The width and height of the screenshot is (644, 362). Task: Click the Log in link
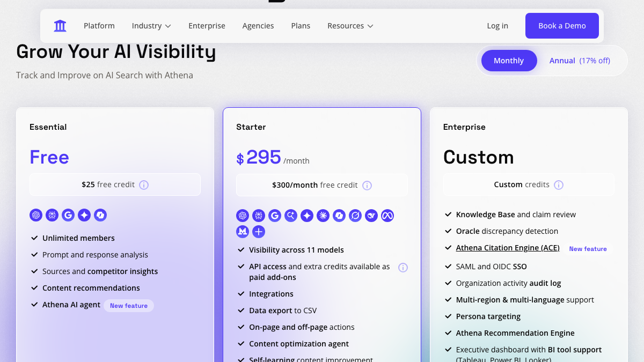tap(497, 26)
